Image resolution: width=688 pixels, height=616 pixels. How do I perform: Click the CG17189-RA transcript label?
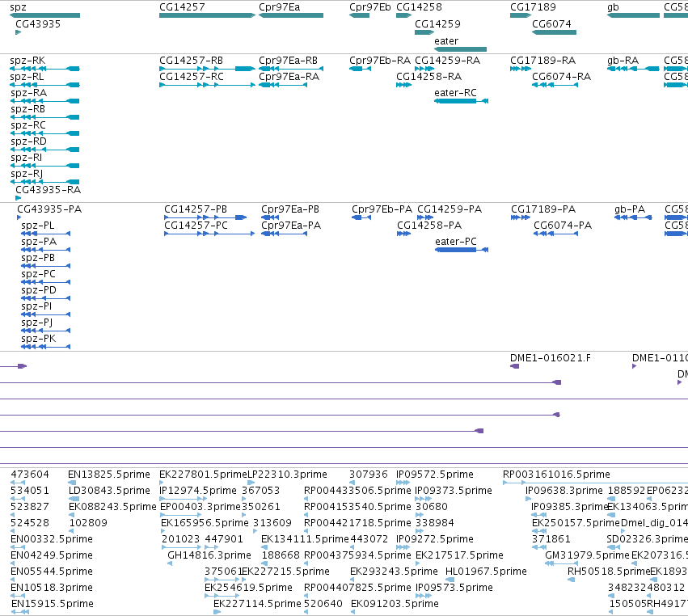coord(542,61)
